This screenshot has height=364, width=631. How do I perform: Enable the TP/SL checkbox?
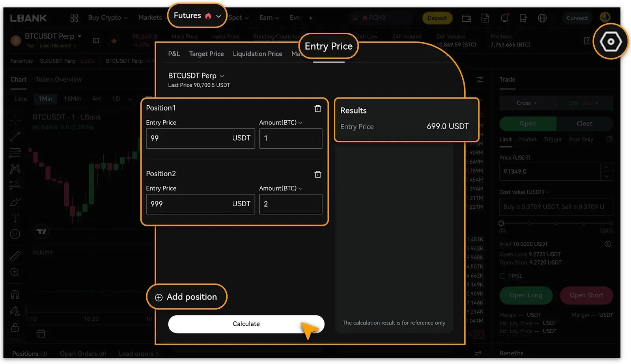tap(502, 276)
